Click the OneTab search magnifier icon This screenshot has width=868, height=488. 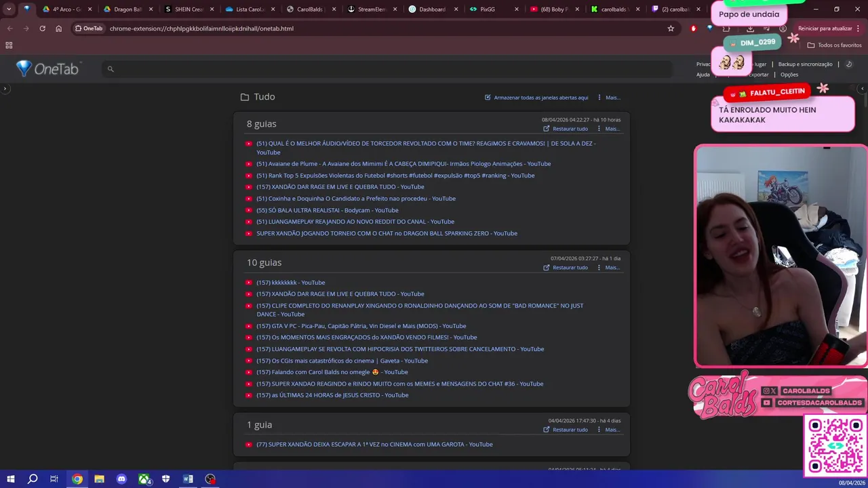pos(111,69)
